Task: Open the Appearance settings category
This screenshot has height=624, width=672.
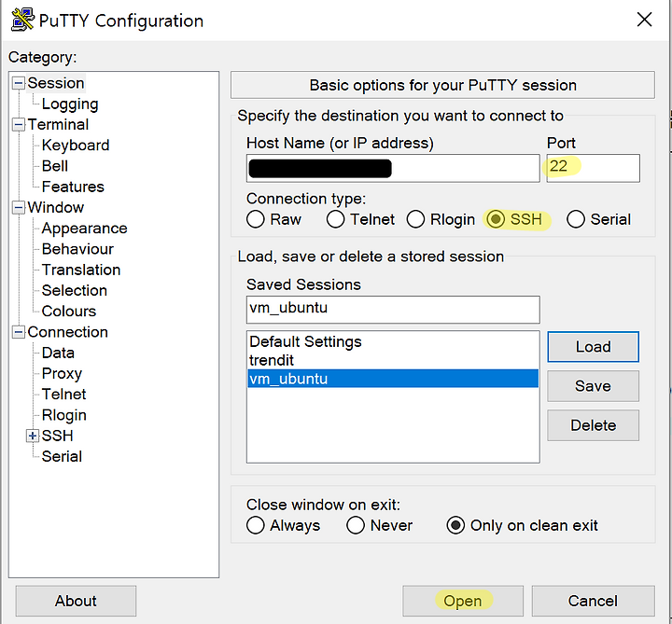Action: point(84,229)
